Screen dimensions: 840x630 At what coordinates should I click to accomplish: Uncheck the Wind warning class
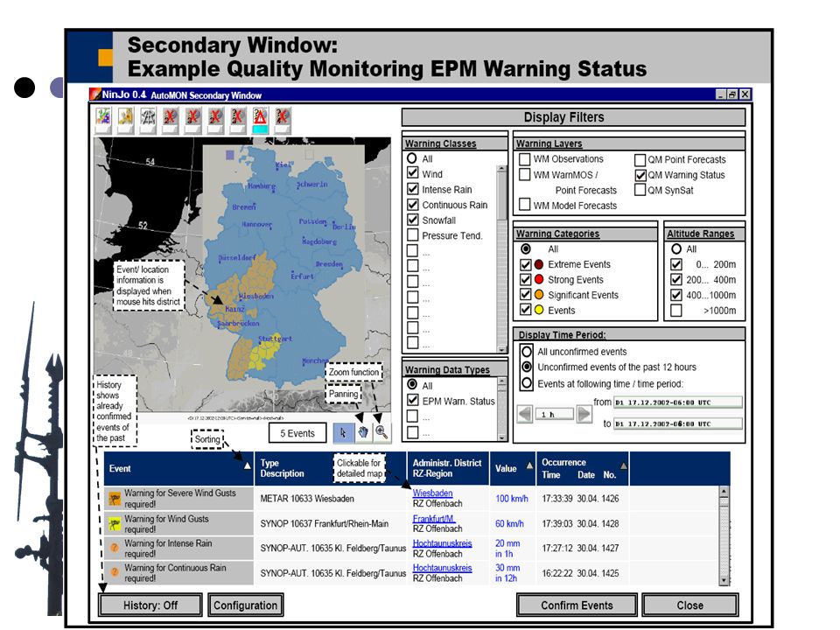412,173
